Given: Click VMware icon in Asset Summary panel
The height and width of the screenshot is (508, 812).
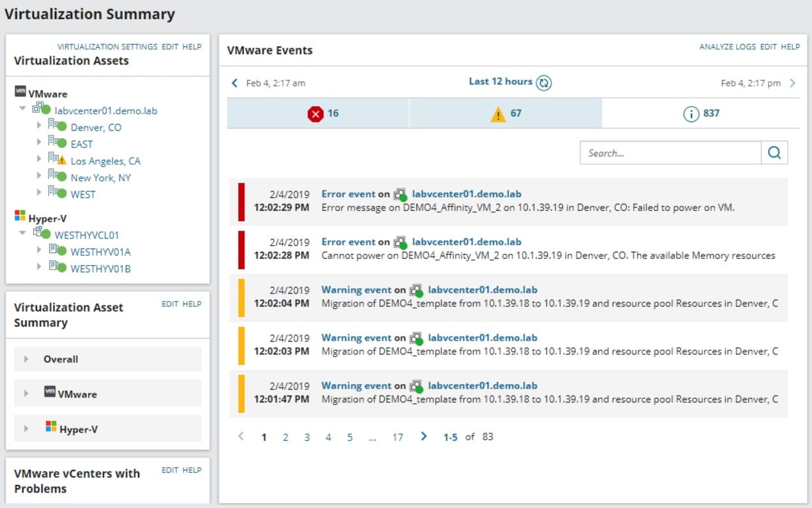Looking at the screenshot, I should pyautogui.click(x=50, y=391).
